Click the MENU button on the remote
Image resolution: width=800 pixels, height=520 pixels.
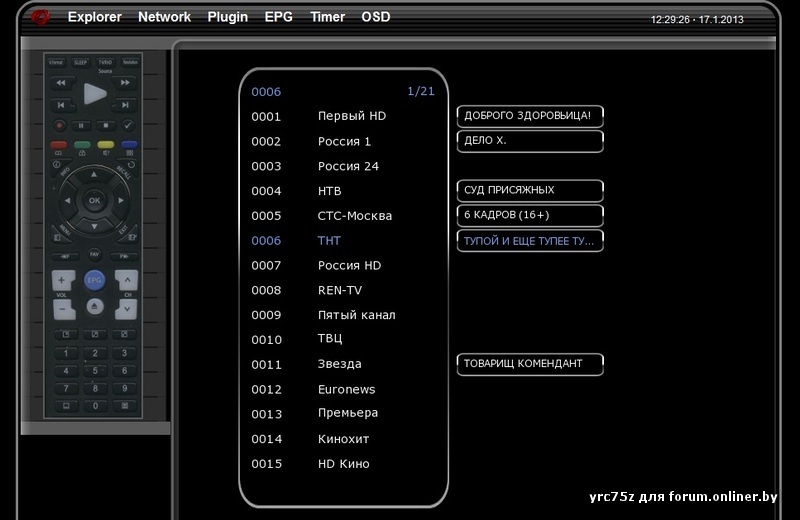[58, 237]
